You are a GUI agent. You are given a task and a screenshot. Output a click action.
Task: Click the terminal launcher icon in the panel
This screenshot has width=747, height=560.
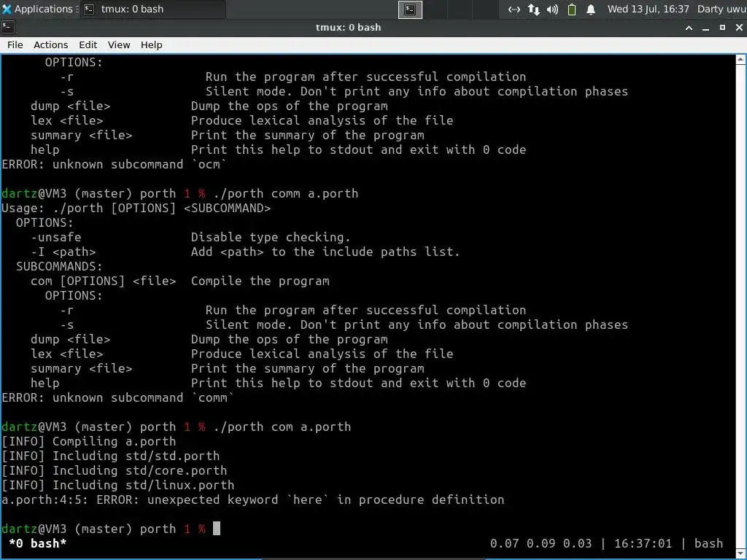(410, 9)
